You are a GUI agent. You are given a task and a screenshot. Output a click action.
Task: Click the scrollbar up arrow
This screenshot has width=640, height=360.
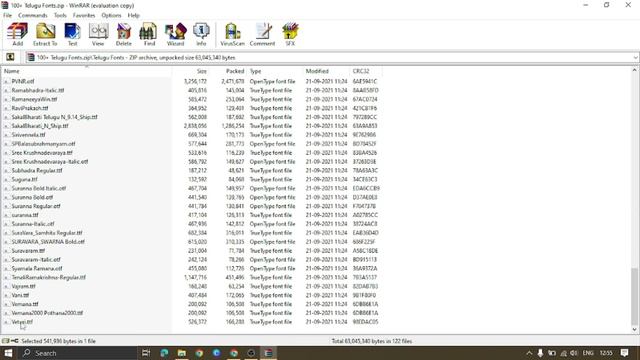tap(634, 70)
